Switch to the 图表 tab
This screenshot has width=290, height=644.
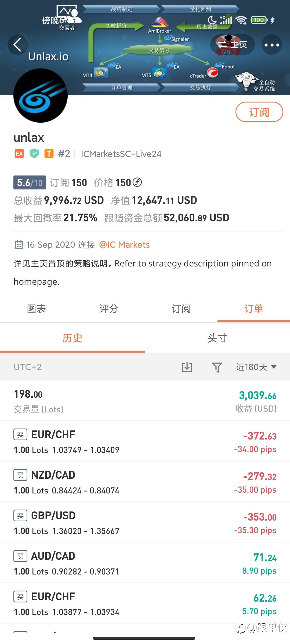point(36,309)
